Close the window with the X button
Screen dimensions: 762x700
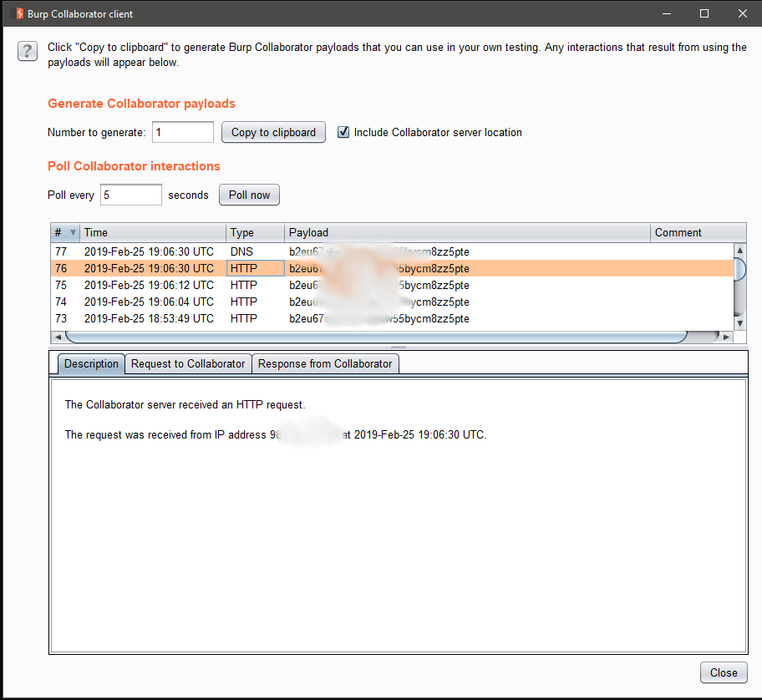(743, 13)
